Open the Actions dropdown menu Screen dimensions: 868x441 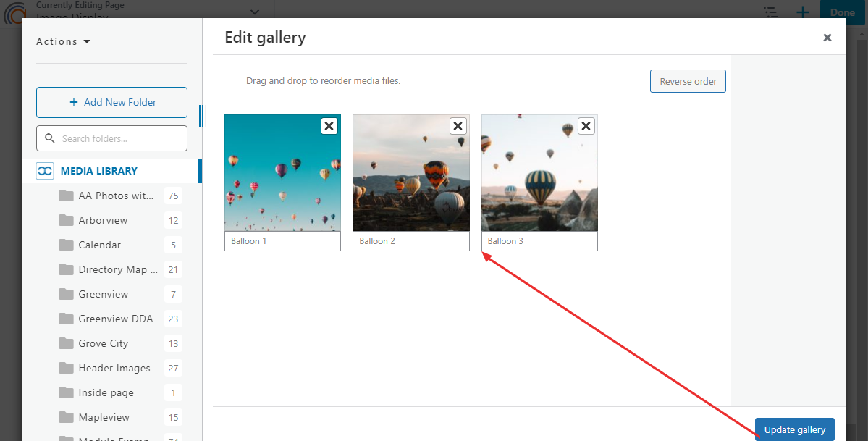coord(63,41)
